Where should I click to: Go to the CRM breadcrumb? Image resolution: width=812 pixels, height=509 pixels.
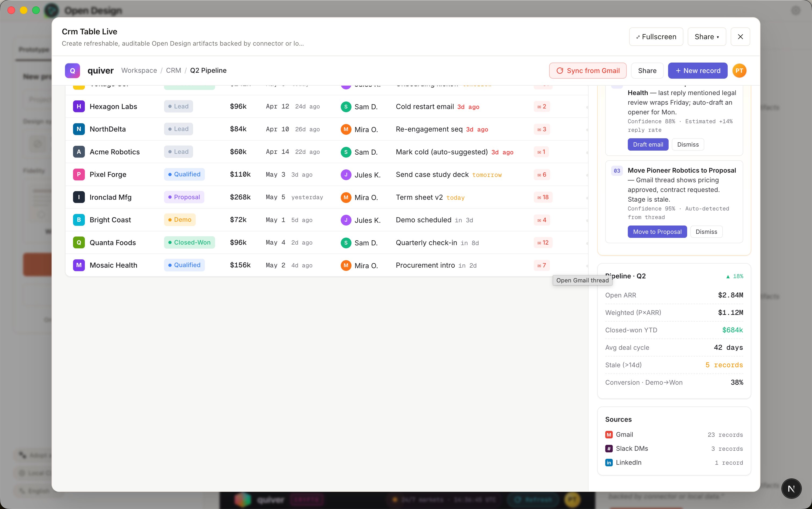point(173,70)
